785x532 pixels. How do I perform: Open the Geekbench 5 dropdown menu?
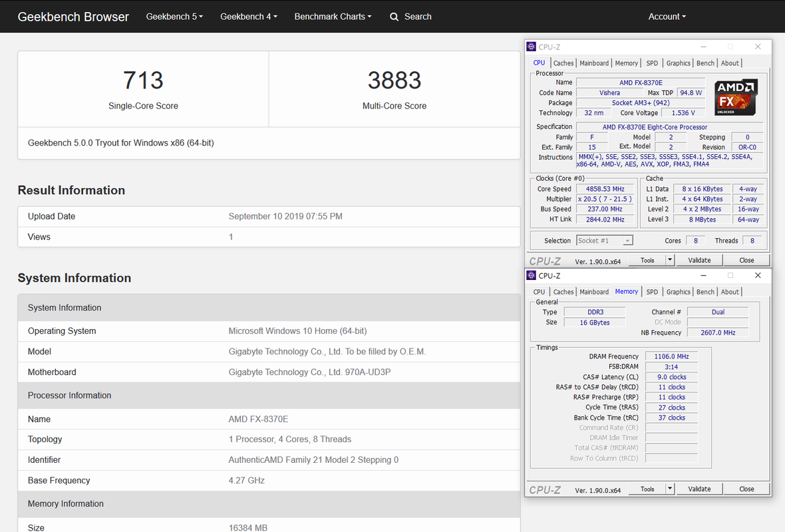pos(174,17)
